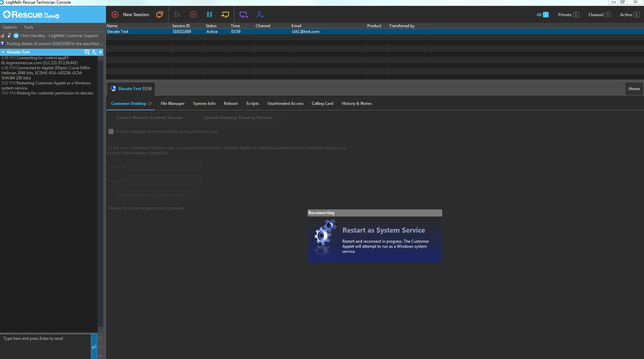Sort sessions by Session ID column header
This screenshot has height=359, width=644.
(188, 26)
